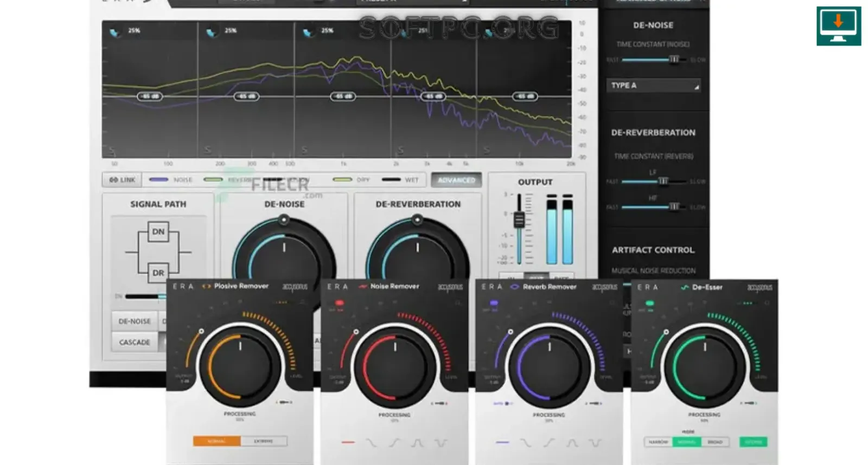
Task: Select NARROW mode in De-Esser
Action: (x=659, y=442)
